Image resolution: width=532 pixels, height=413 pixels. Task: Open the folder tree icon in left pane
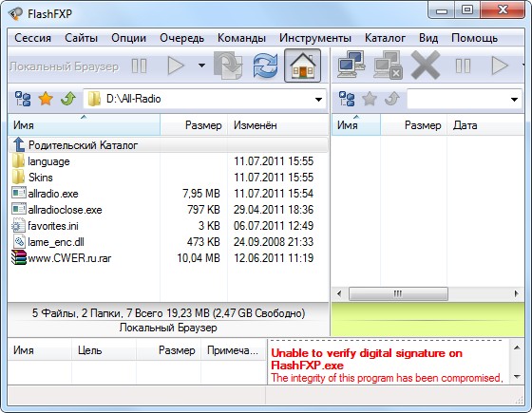tap(23, 99)
